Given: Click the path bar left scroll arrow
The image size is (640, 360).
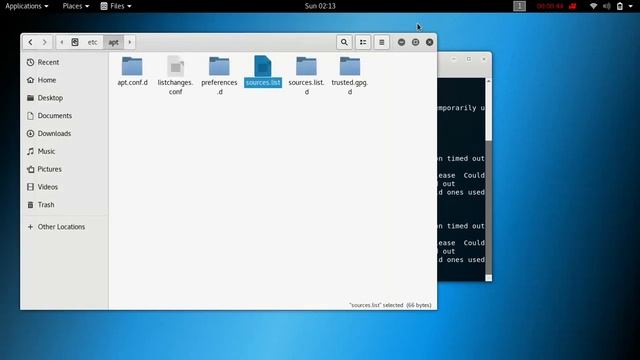Looking at the screenshot, I should pyautogui.click(x=62, y=42).
